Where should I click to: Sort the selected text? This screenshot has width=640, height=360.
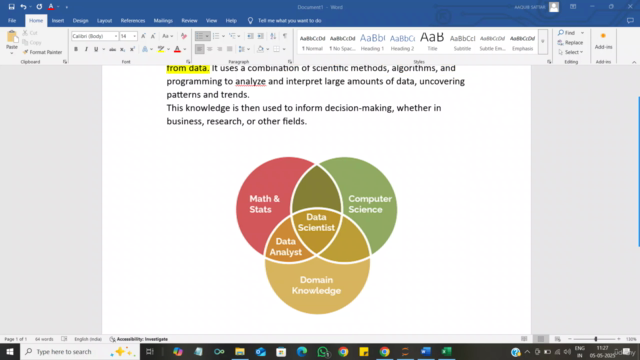[x=273, y=36]
